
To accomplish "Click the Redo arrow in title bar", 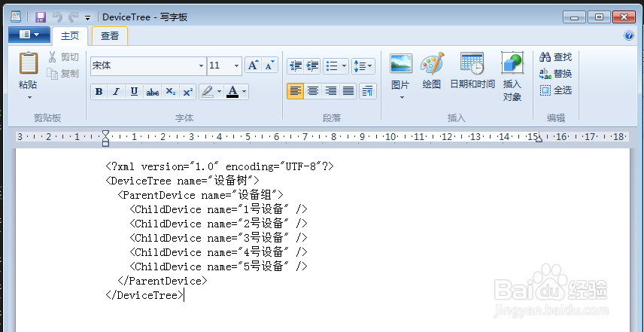I will coord(73,17).
